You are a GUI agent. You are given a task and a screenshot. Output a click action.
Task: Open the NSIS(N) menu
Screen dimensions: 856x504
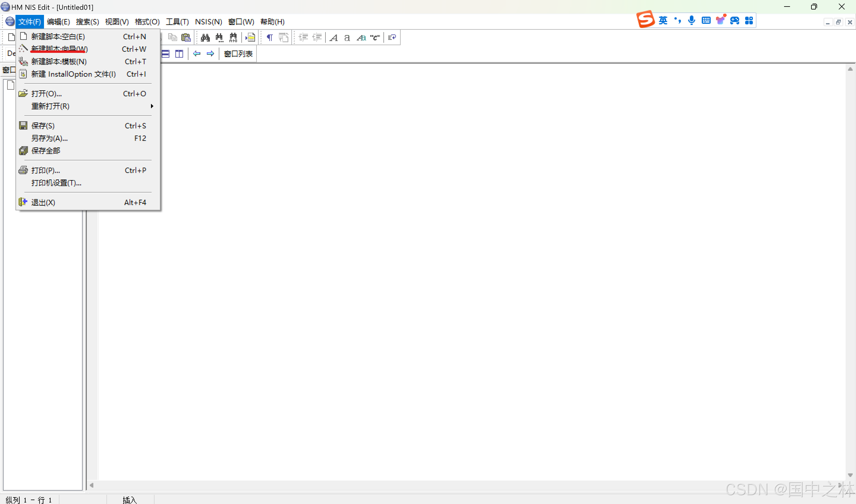point(208,22)
